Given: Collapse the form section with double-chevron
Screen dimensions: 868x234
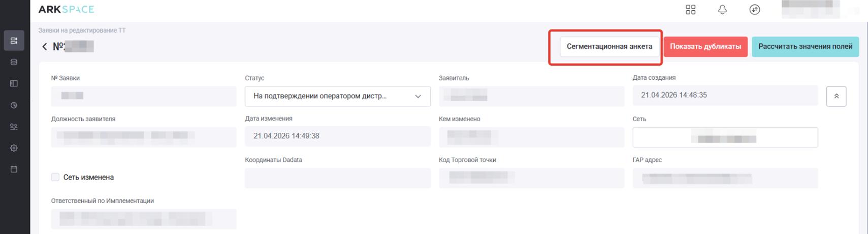Looking at the screenshot, I should (x=836, y=96).
